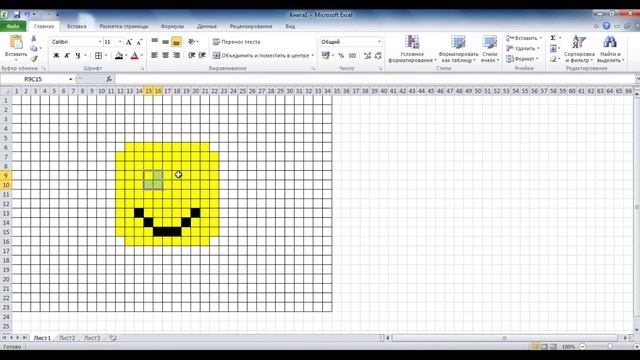Click the insert function fx icon
The height and width of the screenshot is (360, 640).
pos(109,79)
